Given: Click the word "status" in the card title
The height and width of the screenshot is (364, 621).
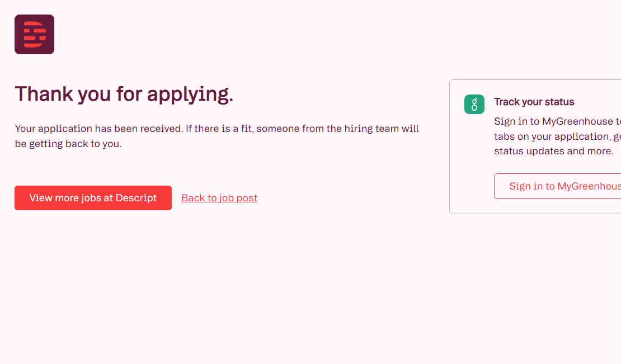Looking at the screenshot, I should coord(560,102).
